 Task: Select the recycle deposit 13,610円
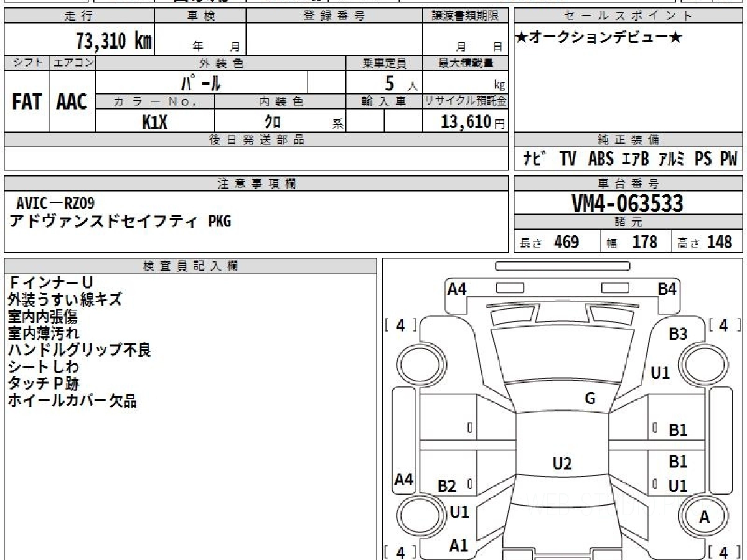pos(473,122)
